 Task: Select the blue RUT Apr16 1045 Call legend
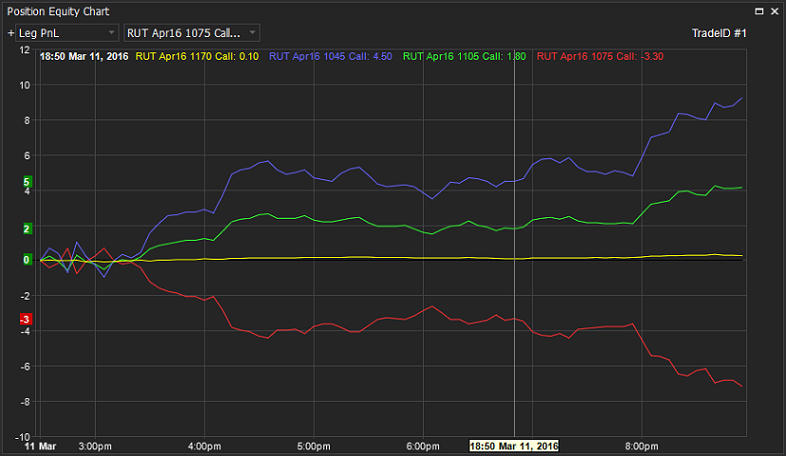[x=330, y=56]
